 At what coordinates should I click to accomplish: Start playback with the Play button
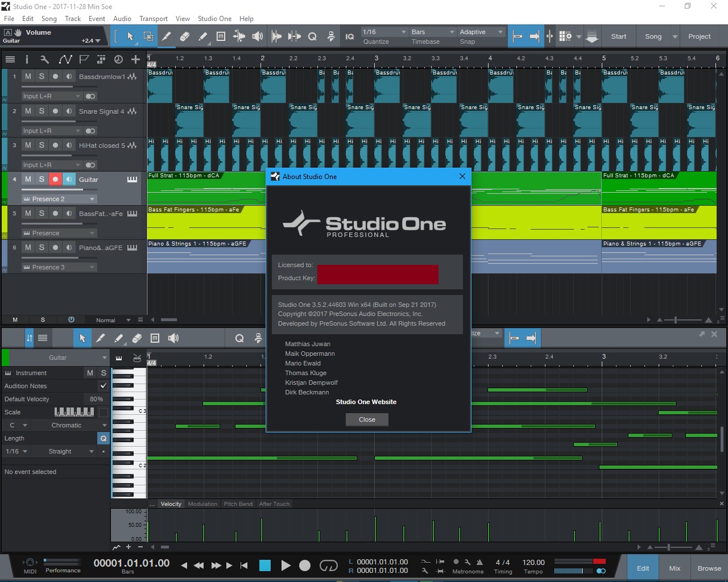point(286,566)
